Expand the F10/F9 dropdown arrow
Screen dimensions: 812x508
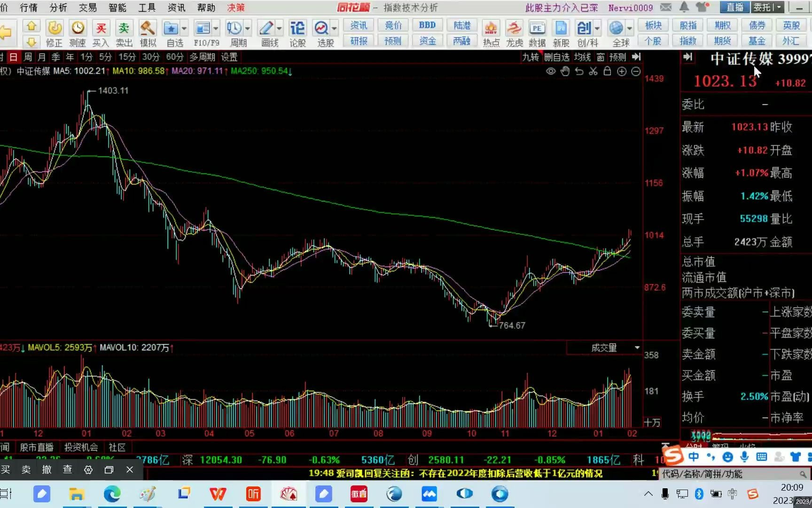click(216, 29)
